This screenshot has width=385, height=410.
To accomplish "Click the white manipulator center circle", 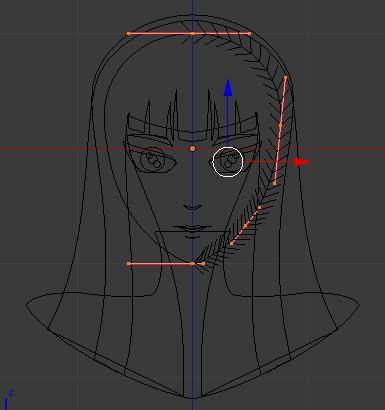I will [228, 162].
